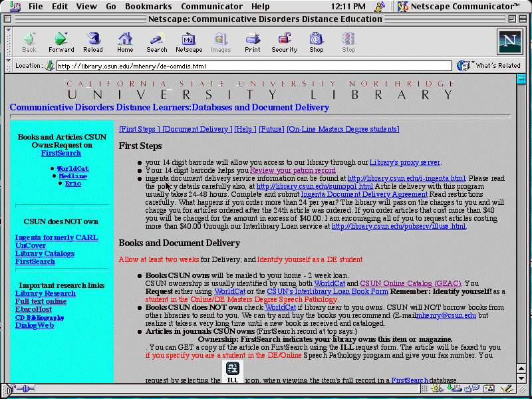Open the Library Catalogs link

(x=45, y=253)
